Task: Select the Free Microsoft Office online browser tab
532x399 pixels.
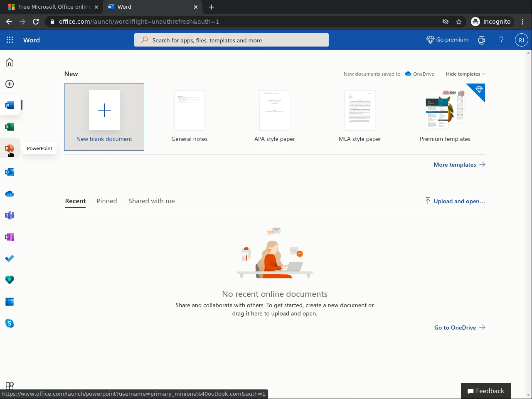Action: tap(52, 7)
